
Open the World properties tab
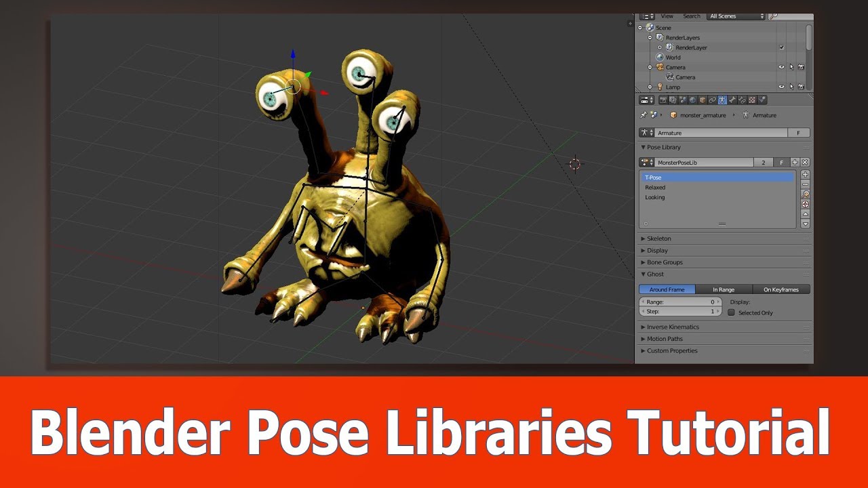coord(693,100)
